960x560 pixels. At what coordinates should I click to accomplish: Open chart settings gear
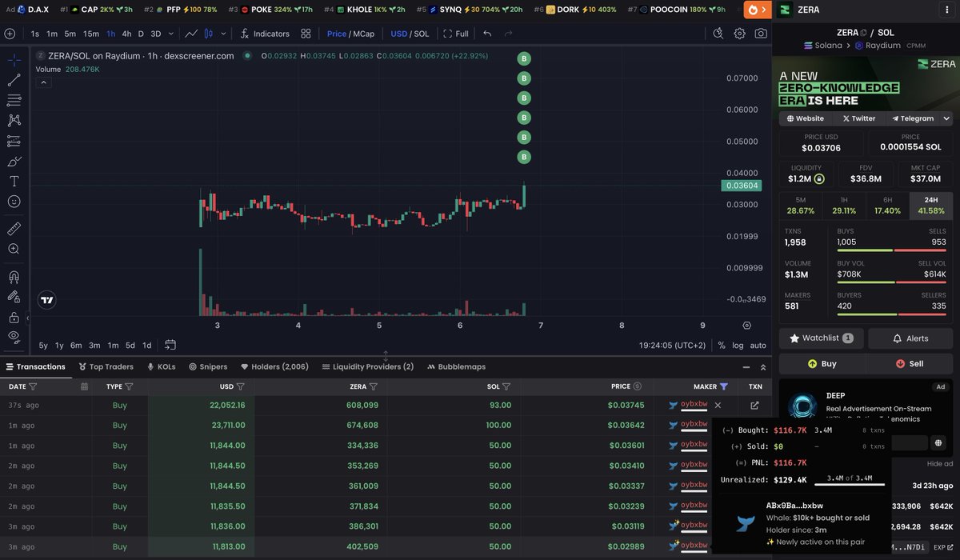(739, 34)
